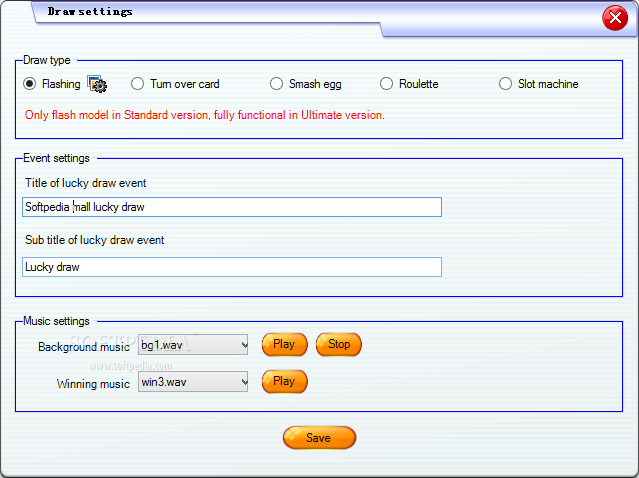Click the title of lucky draw event field
This screenshot has height=478, width=639.
click(232, 207)
